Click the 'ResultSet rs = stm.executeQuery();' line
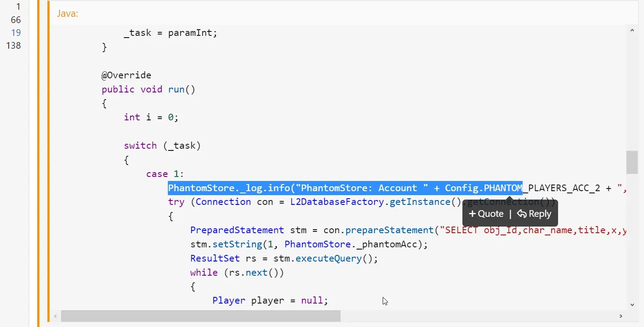The height and width of the screenshot is (327, 644). [284, 258]
